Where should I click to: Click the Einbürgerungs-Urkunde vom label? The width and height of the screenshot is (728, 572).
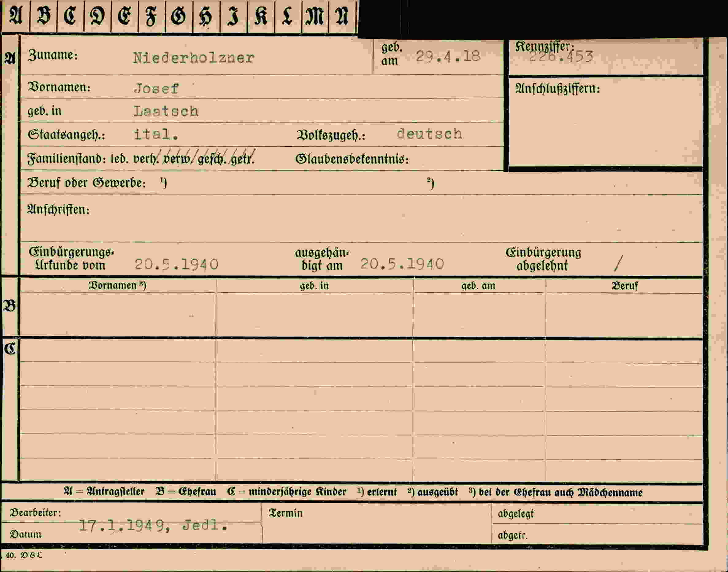point(71,259)
